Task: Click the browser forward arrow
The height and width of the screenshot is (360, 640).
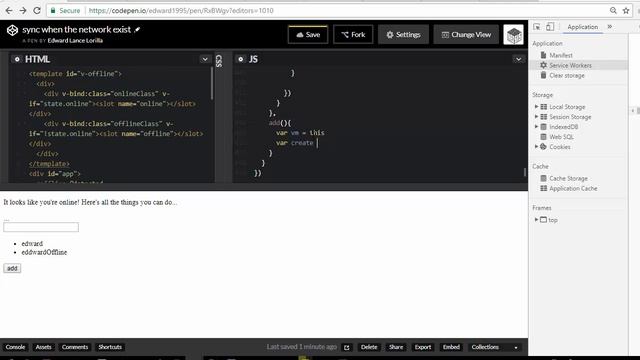Action: pos(23,11)
